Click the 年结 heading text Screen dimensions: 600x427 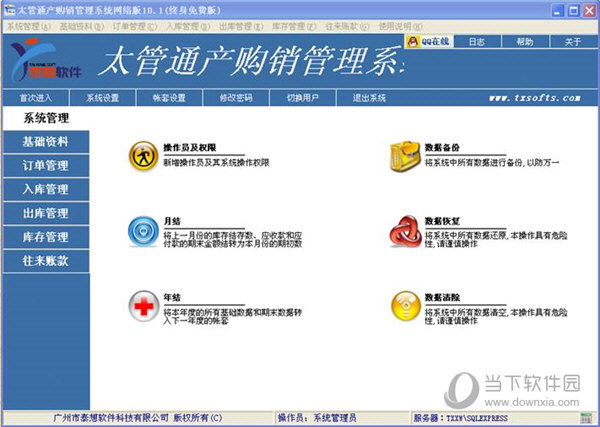tap(172, 297)
